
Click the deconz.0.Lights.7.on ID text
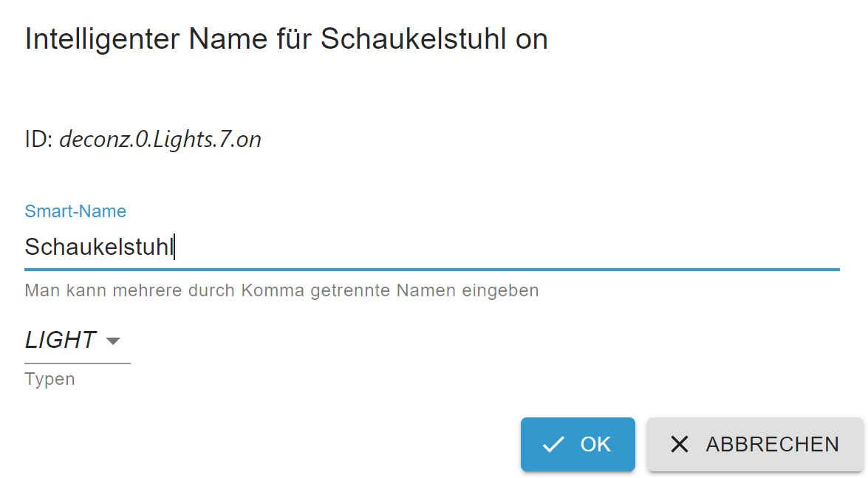(x=160, y=140)
